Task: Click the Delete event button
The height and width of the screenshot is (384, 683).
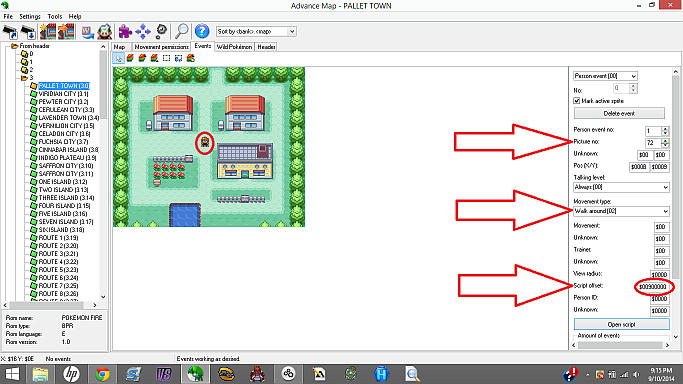Action: pyautogui.click(x=619, y=113)
